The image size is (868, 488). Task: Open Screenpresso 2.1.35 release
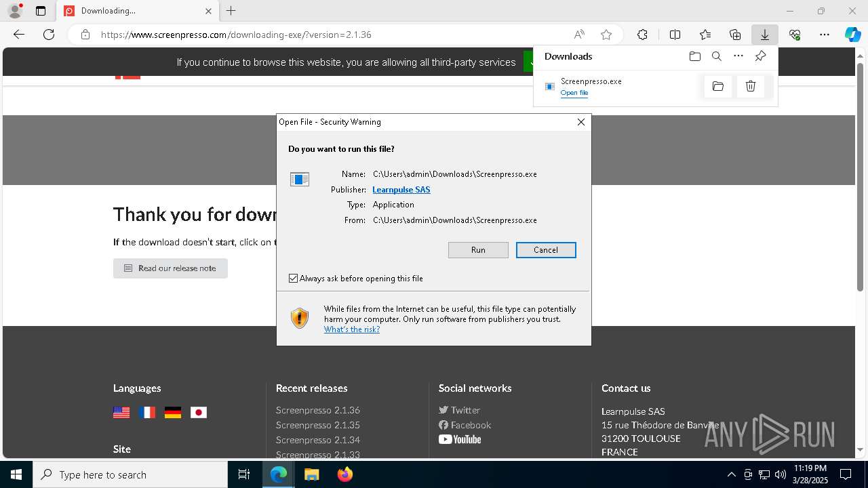point(318,425)
